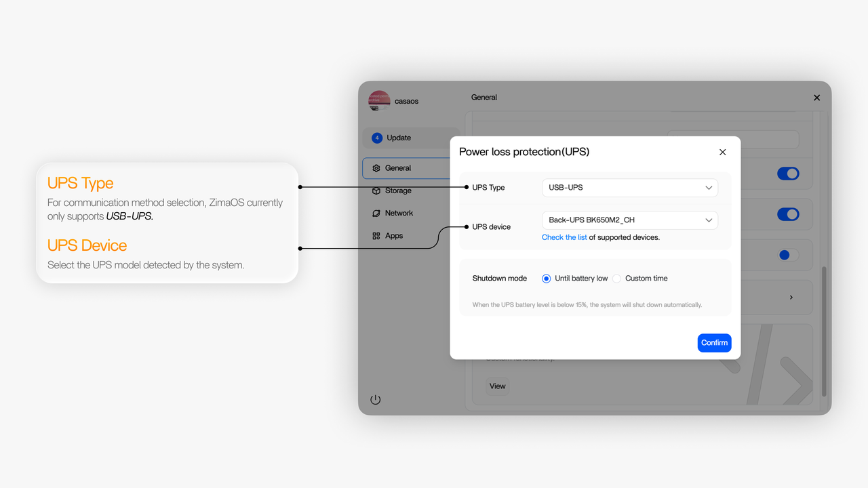Click the Apps grid icon
868x488 pixels.
coord(376,236)
